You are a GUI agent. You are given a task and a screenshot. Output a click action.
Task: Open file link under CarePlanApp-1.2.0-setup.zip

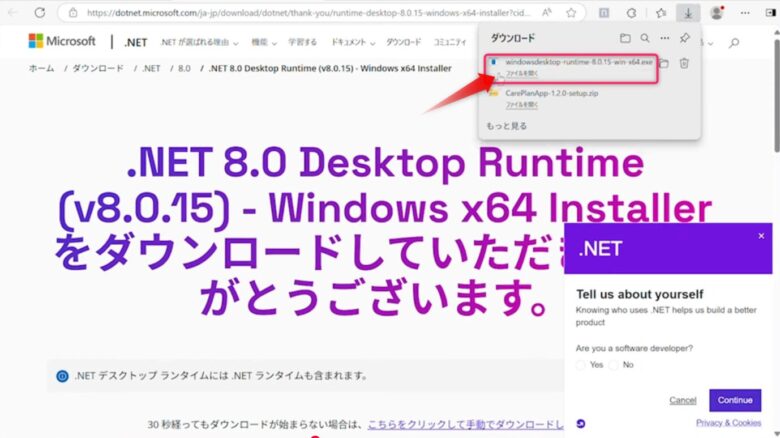[522, 104]
